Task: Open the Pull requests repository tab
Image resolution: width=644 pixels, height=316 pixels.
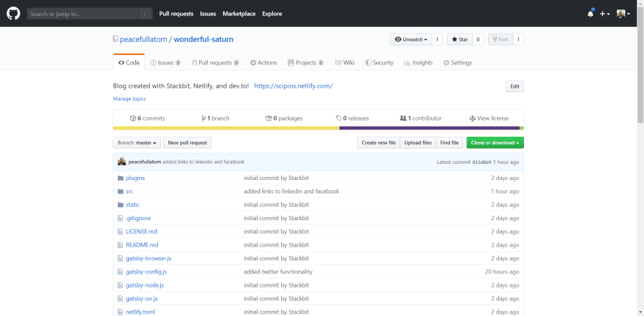Action: click(x=216, y=63)
